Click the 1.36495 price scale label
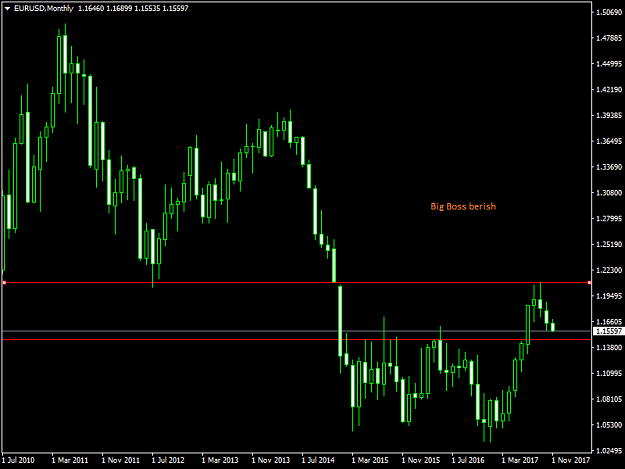 tap(609, 141)
